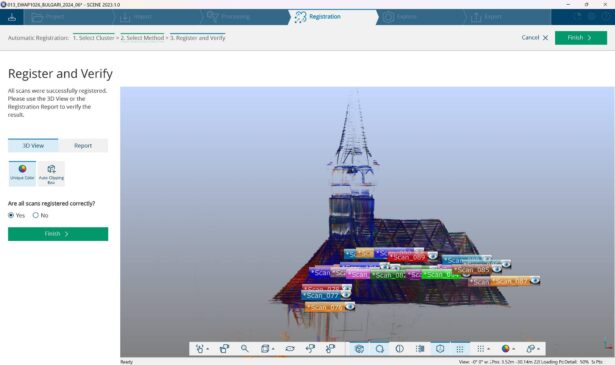Go back to the Select Method step
The image size is (615, 365).
tap(142, 38)
